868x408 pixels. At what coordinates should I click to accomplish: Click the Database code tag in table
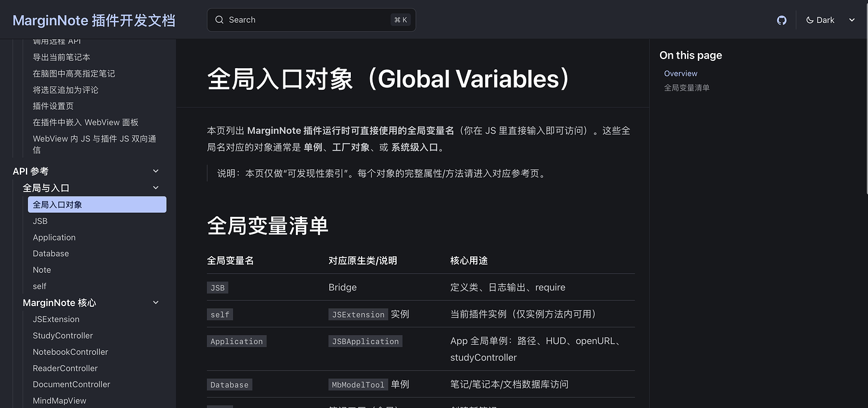(x=230, y=384)
